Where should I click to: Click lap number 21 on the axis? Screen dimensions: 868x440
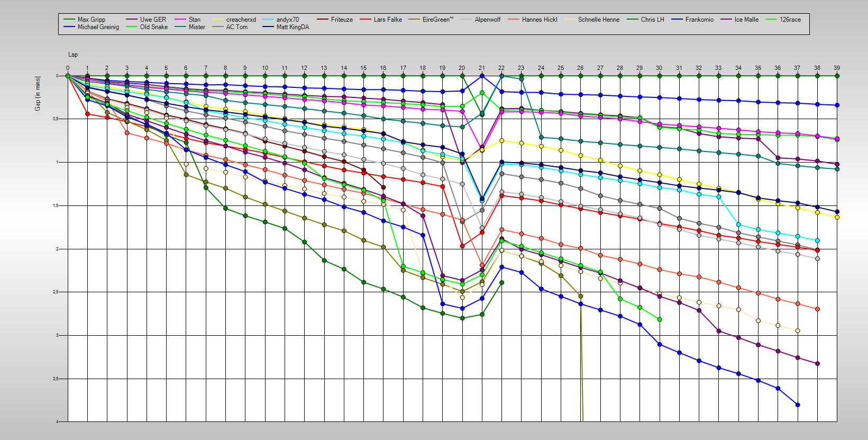(482, 68)
